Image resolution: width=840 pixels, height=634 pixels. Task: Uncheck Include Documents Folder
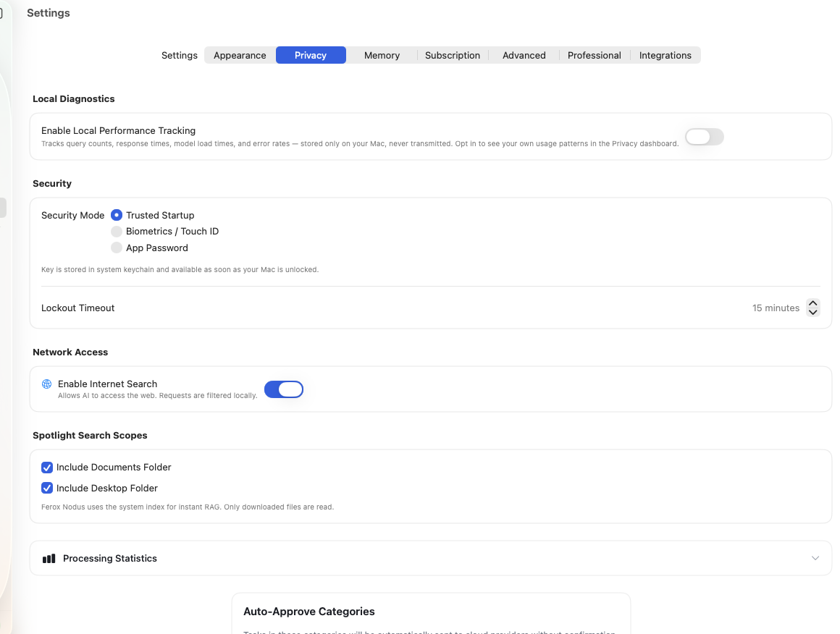pos(46,467)
